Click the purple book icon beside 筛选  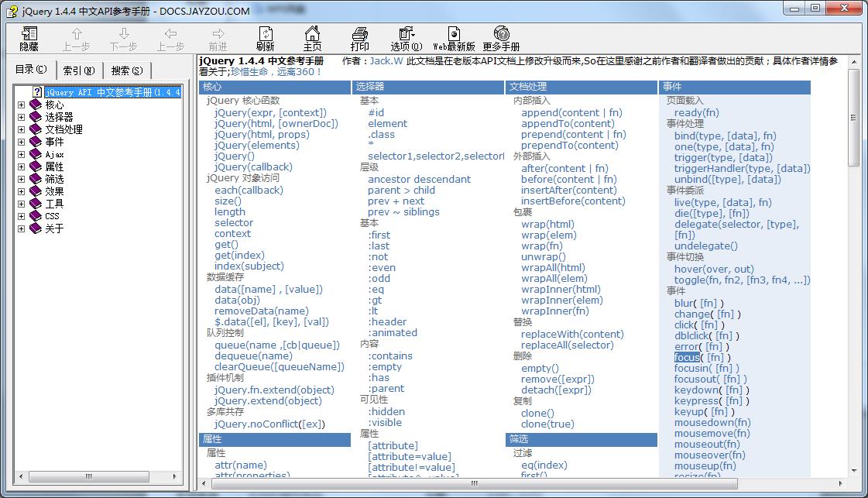coord(36,178)
